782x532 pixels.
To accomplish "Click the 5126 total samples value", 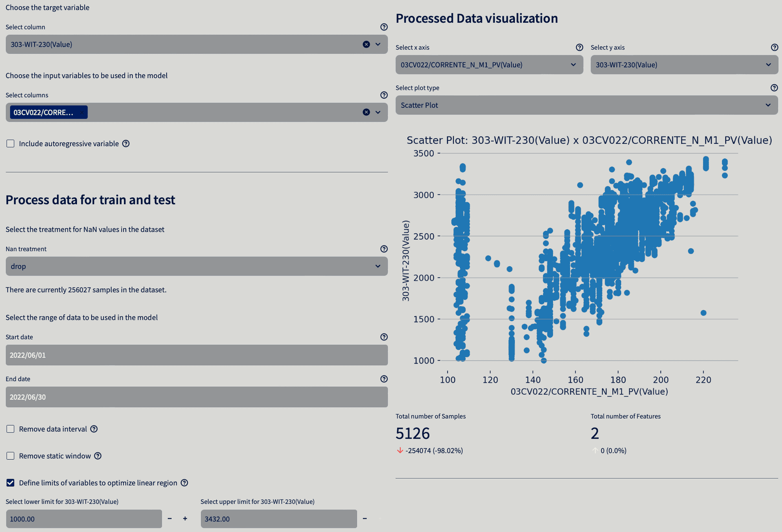I will pyautogui.click(x=413, y=433).
